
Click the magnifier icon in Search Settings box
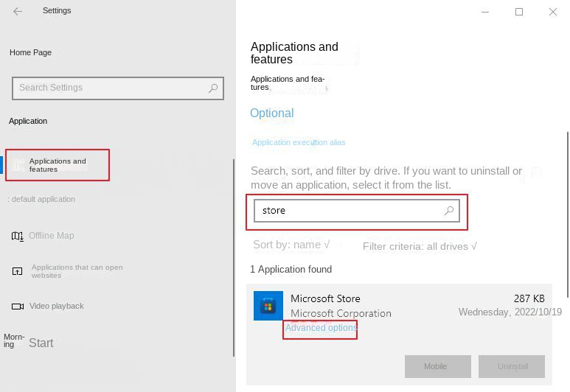[213, 88]
